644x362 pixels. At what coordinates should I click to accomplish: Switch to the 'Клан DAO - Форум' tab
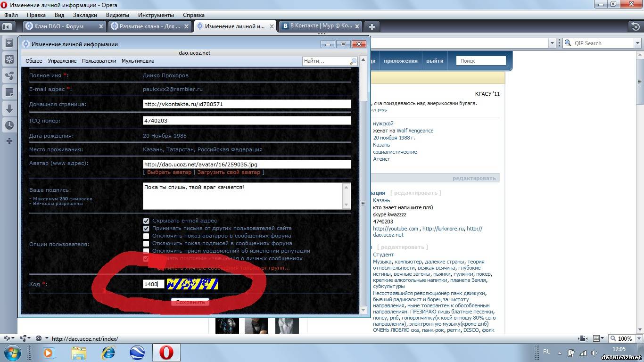tap(58, 26)
